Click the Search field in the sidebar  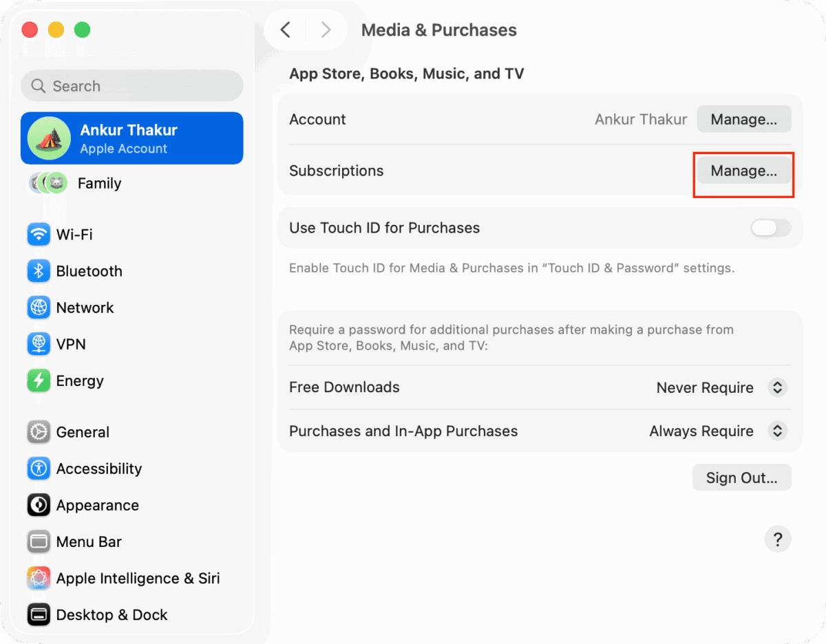coord(131,85)
